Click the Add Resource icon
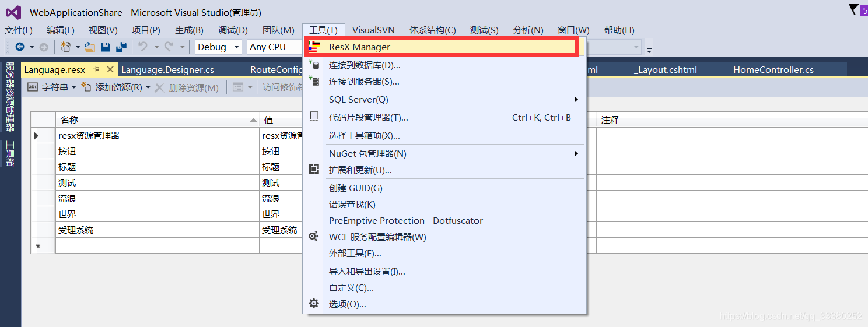 tap(86, 87)
